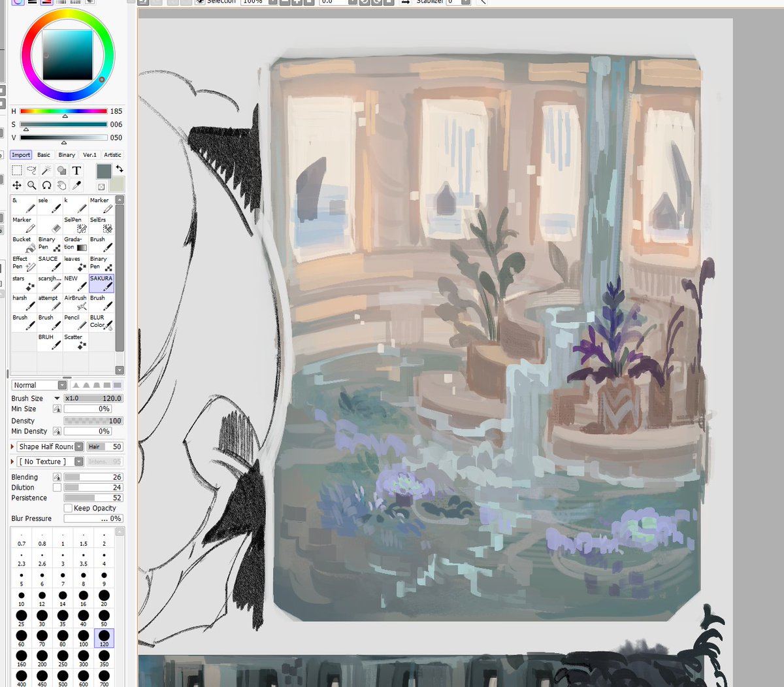Pick brush size preset 100
This screenshot has height=687, width=784.
coord(84,639)
